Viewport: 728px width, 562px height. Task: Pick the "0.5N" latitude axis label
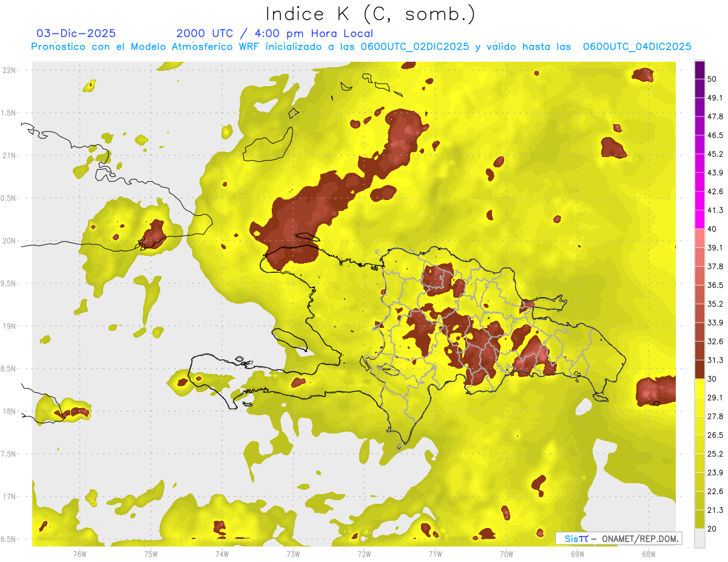(9, 198)
